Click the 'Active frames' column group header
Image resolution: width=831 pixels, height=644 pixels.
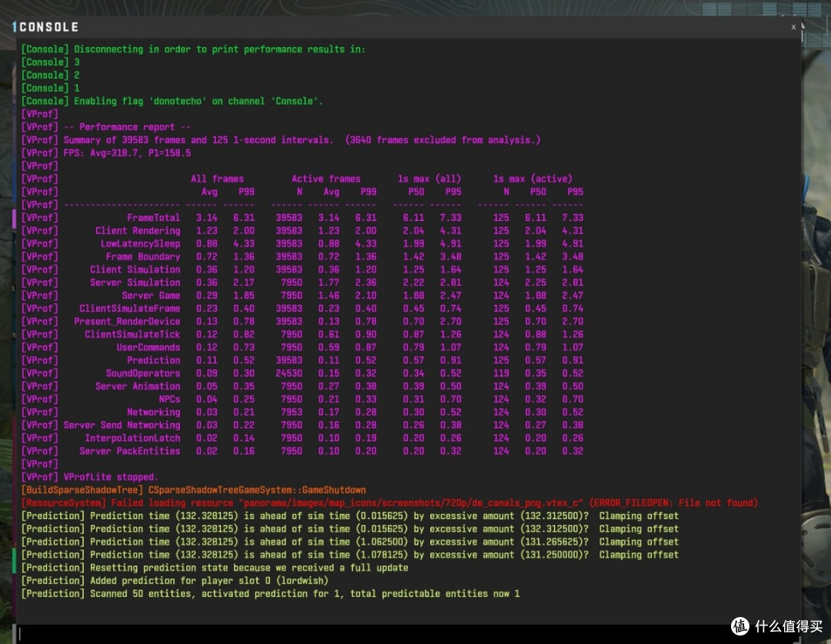click(326, 179)
